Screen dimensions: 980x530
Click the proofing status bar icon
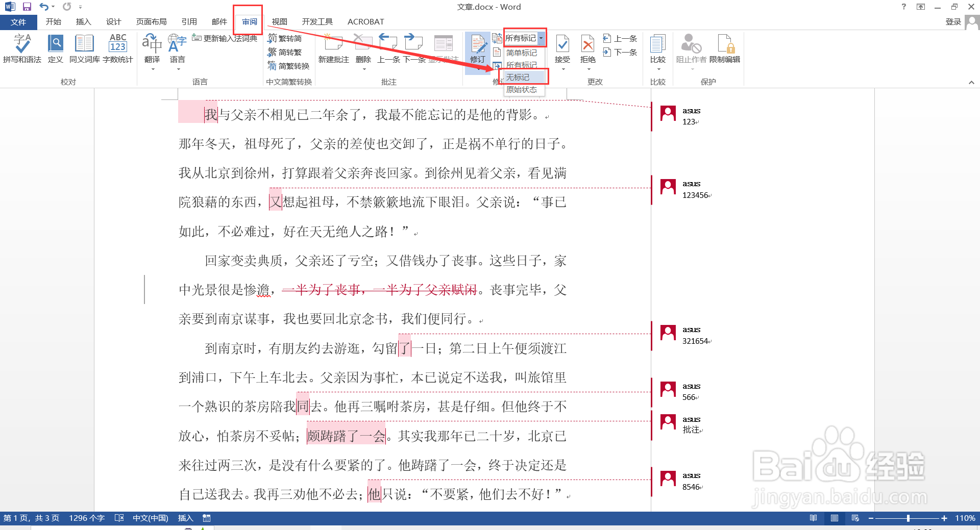pos(119,518)
